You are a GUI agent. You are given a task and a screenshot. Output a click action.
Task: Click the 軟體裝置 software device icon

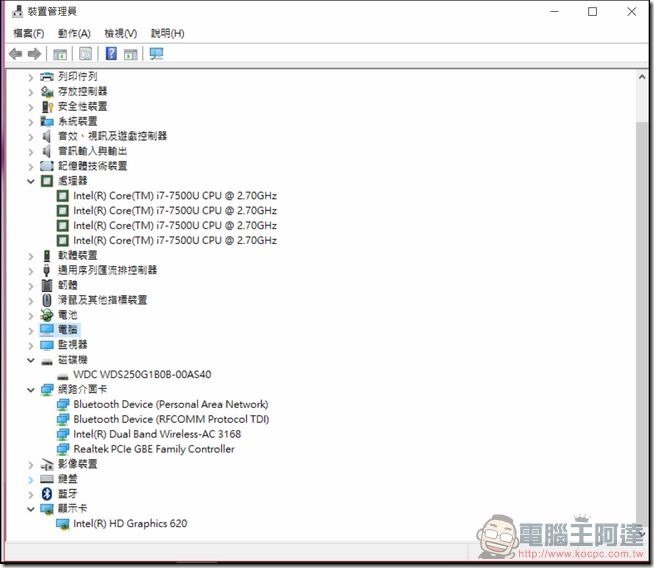coord(47,256)
